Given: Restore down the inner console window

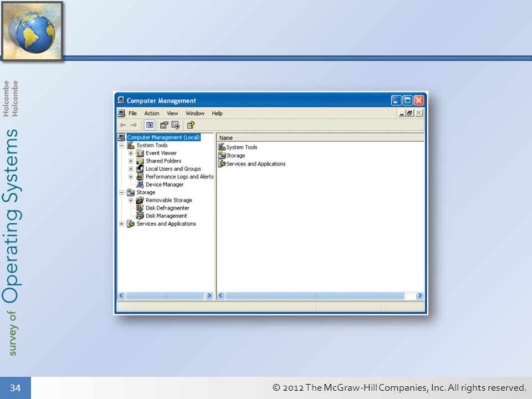Looking at the screenshot, I should click(410, 113).
